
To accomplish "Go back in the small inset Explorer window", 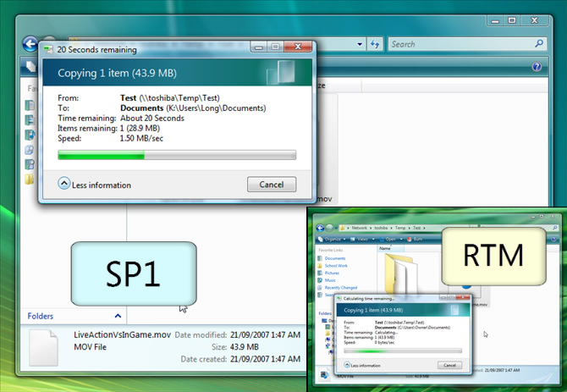I will (320, 228).
